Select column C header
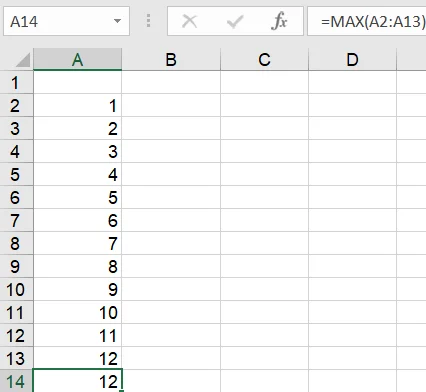This screenshot has height=392, width=426. pyautogui.click(x=264, y=60)
